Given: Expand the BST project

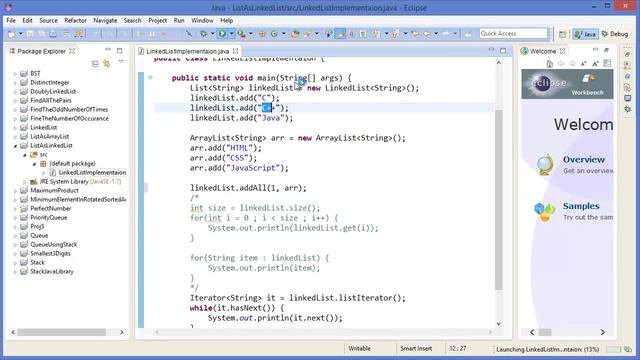Looking at the screenshot, I should [15, 74].
